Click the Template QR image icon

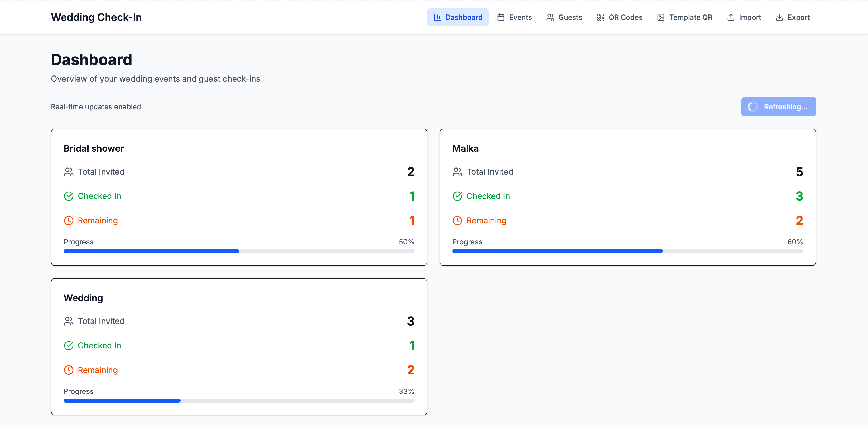click(x=661, y=17)
